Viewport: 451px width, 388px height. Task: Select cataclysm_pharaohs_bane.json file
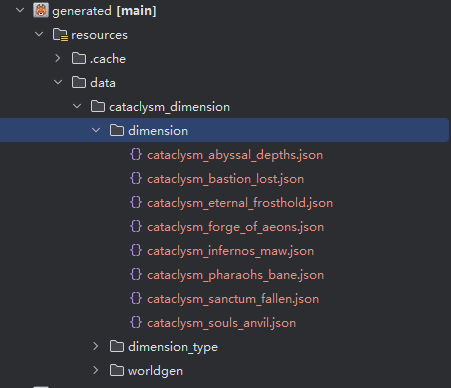coord(235,275)
